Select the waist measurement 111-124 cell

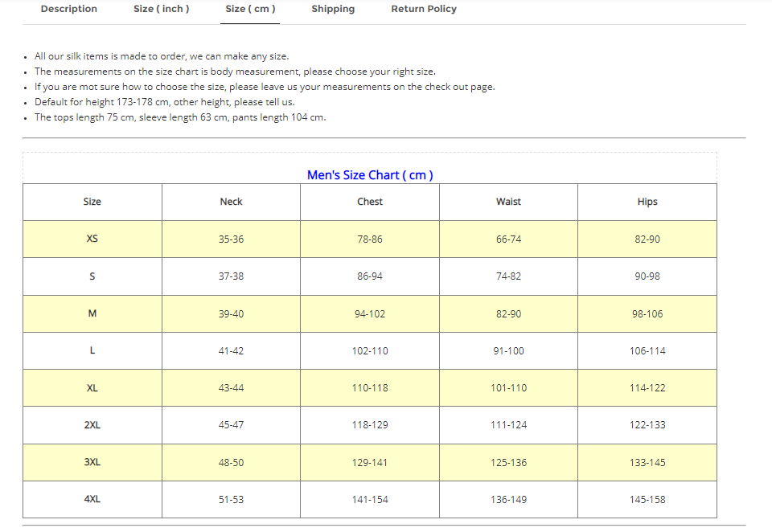click(x=508, y=425)
